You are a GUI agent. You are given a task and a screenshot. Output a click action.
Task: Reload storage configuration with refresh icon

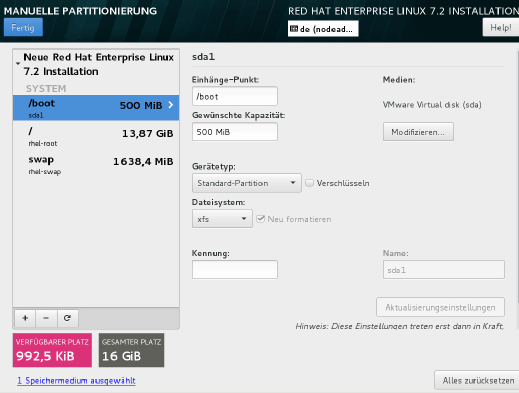[x=67, y=318]
